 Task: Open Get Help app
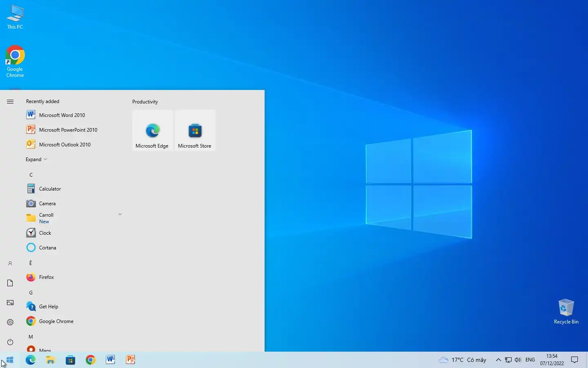[x=73, y=307]
